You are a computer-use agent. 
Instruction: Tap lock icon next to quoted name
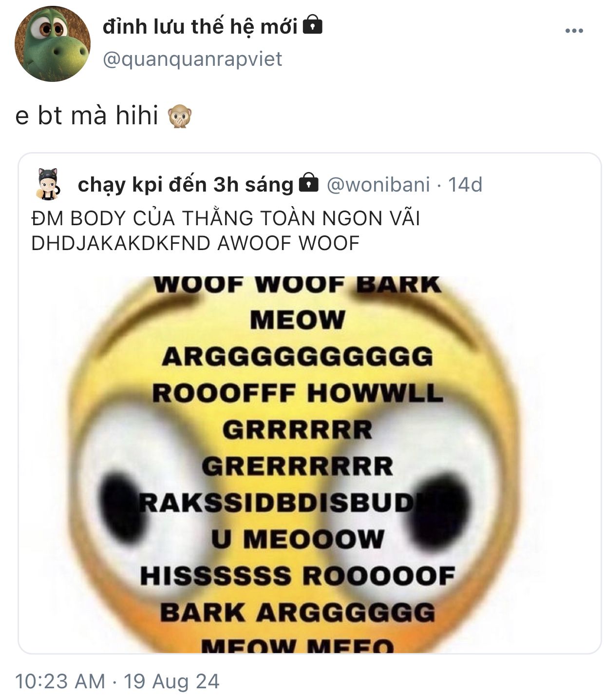[x=308, y=183]
